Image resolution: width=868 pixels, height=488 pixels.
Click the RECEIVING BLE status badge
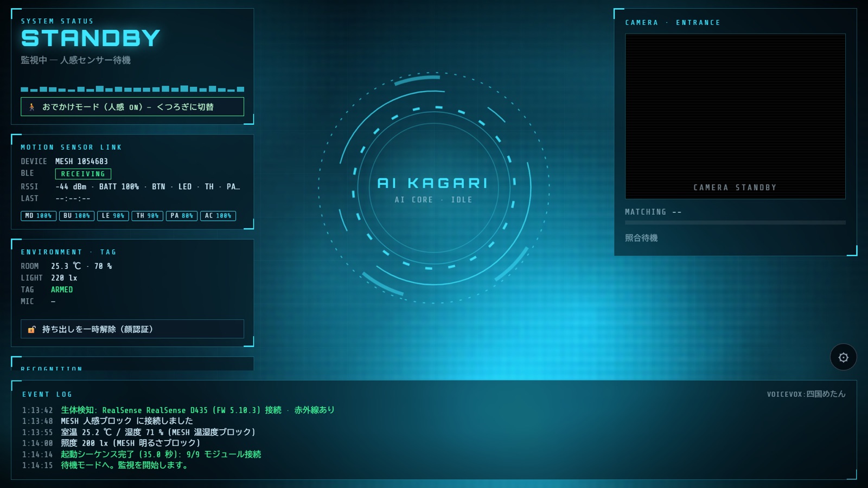[83, 174]
